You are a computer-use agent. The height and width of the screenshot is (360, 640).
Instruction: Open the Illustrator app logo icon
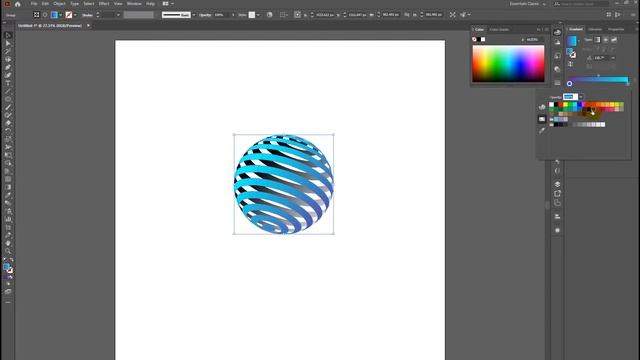point(7,4)
